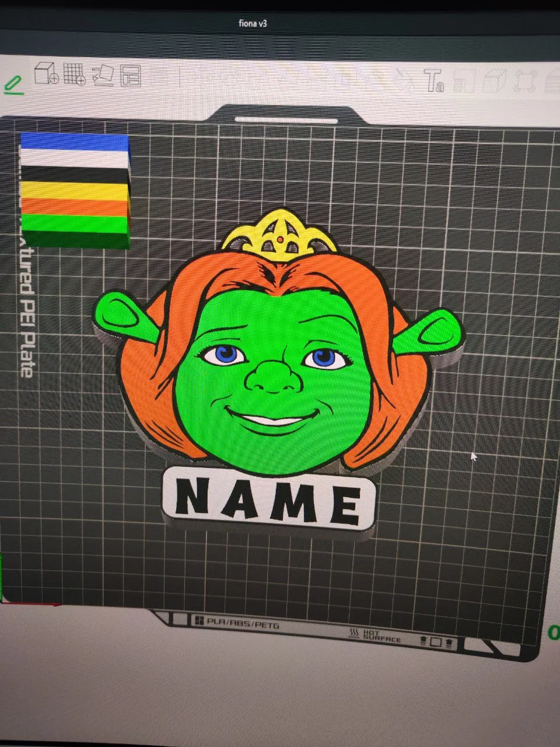Switch to the fiona v3 project tab
This screenshot has height=747, width=560.
[x=253, y=23]
